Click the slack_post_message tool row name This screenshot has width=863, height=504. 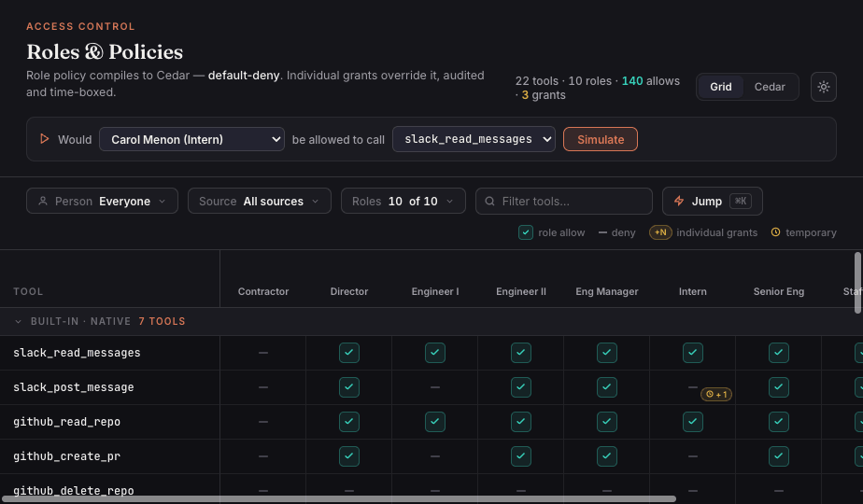click(73, 386)
